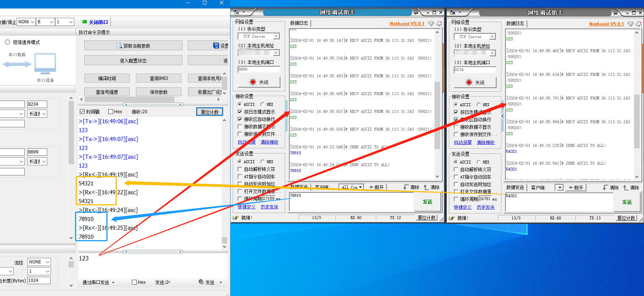Click 获取当前参数 button with magnifier icon
Viewport: 644px width, 296px height.
tap(133, 46)
